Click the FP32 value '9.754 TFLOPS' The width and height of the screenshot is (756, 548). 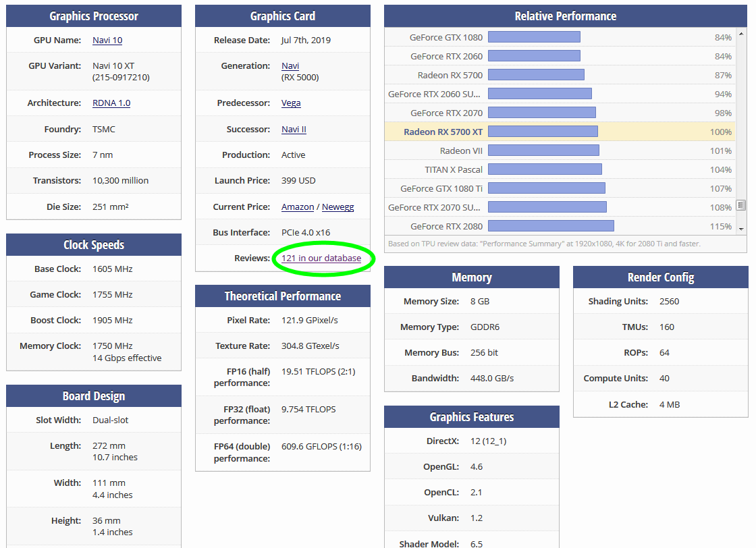pyautogui.click(x=308, y=409)
